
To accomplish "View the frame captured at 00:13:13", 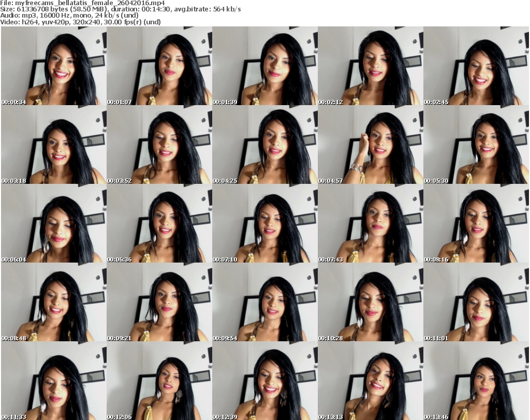I will 371,381.
